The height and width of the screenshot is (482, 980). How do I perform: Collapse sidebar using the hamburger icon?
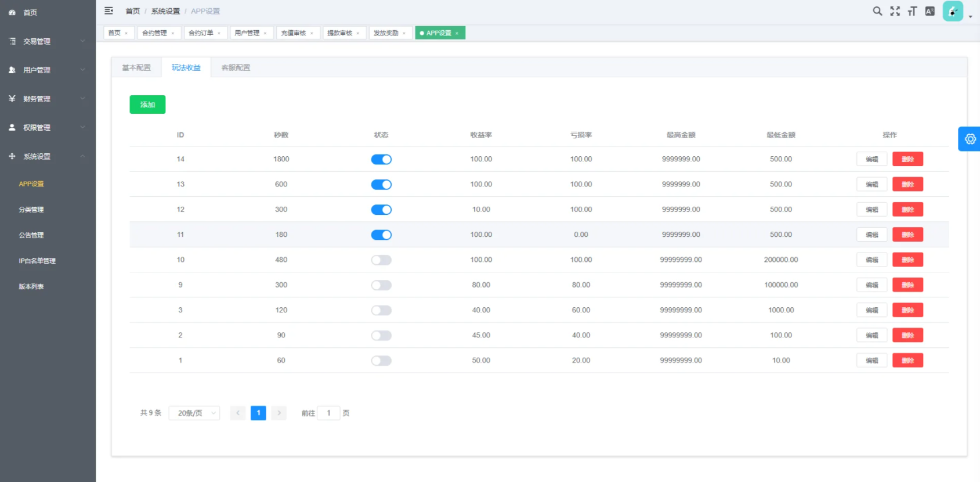[x=109, y=10]
